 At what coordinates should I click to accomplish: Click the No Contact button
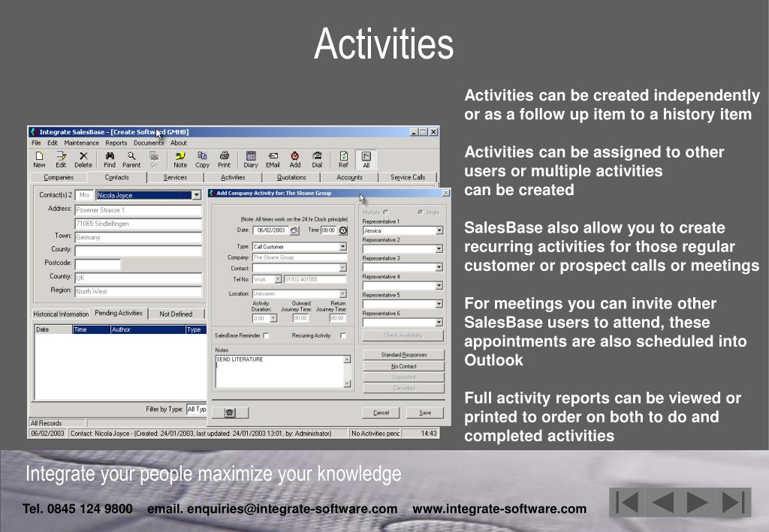point(403,366)
